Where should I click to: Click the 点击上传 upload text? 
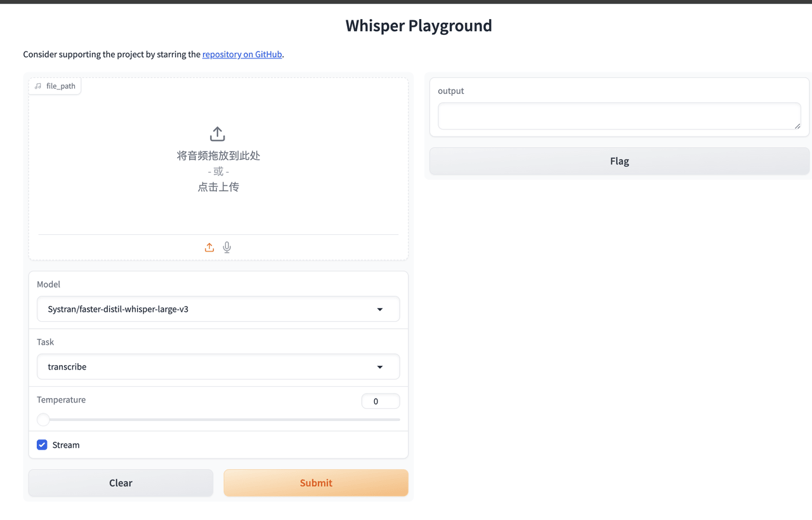point(218,187)
